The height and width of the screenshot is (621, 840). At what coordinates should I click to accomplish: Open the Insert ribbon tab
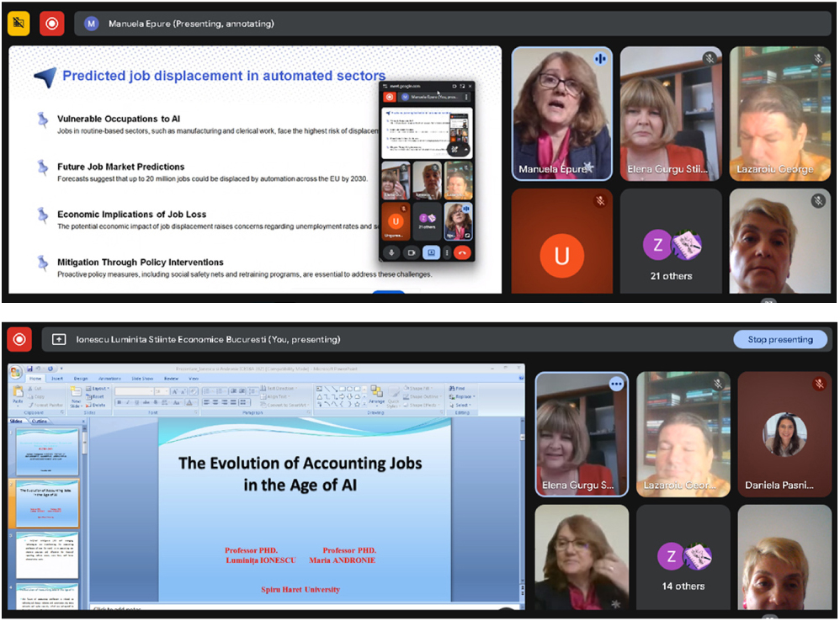click(x=58, y=379)
